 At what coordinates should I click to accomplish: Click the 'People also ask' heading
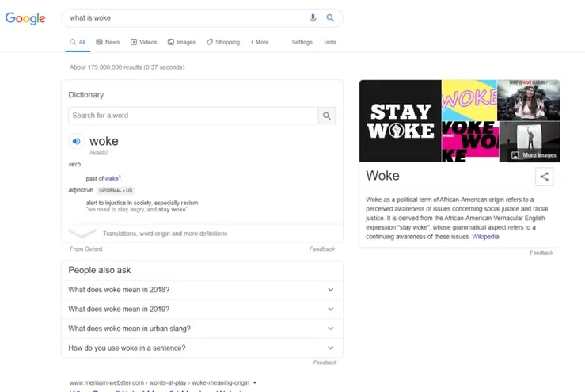tap(100, 270)
